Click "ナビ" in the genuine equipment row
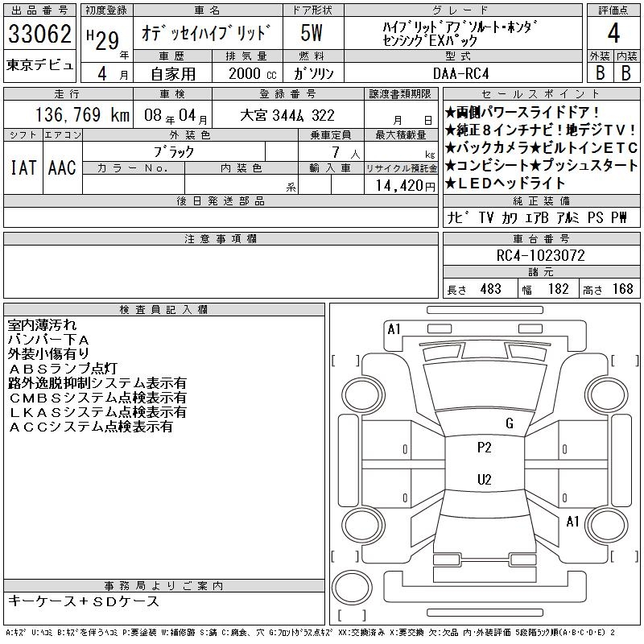The height and width of the screenshot is (644, 644). [x=458, y=217]
